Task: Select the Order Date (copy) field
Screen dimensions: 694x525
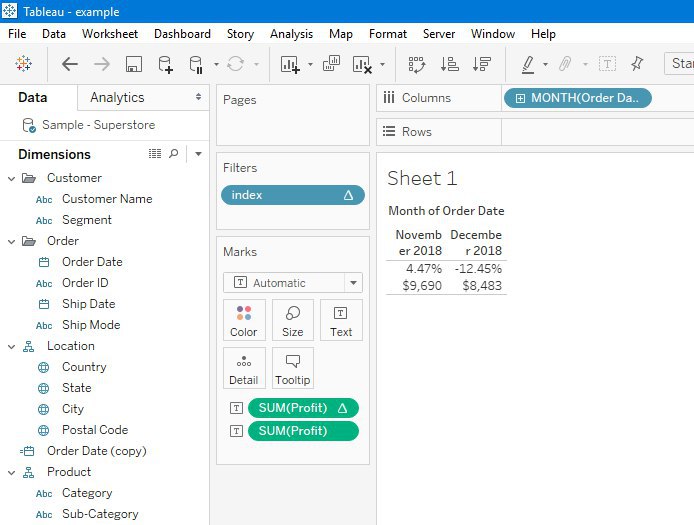Action: [x=96, y=451]
